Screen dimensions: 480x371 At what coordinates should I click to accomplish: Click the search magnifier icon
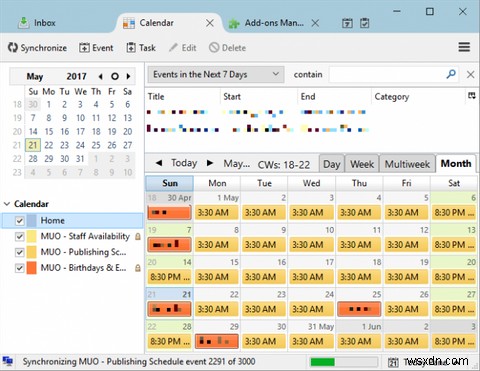(x=451, y=74)
